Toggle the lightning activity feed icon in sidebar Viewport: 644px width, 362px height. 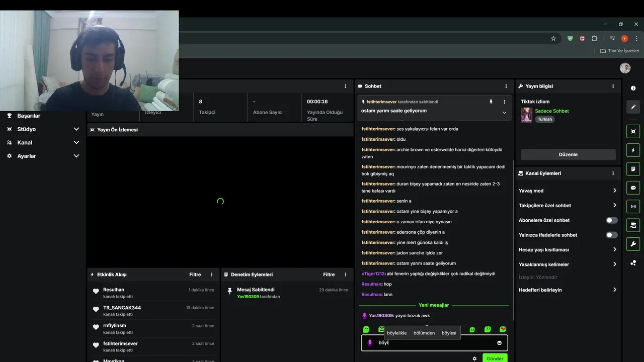[633, 150]
